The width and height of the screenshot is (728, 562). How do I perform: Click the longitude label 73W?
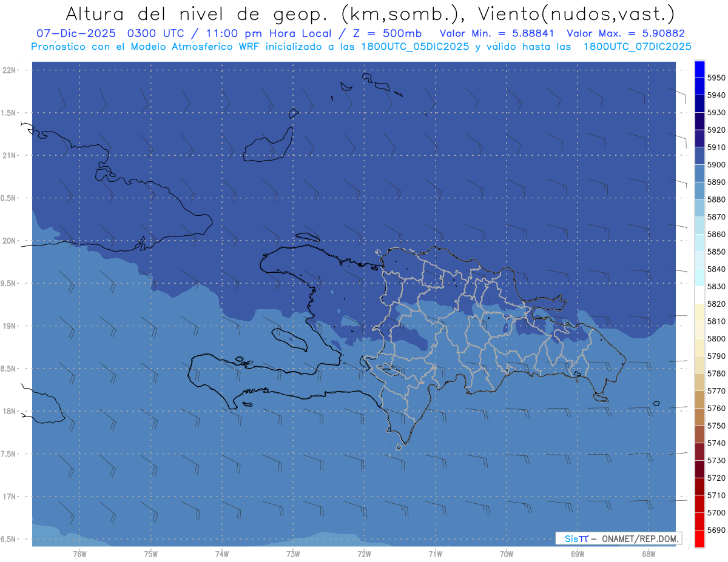293,554
